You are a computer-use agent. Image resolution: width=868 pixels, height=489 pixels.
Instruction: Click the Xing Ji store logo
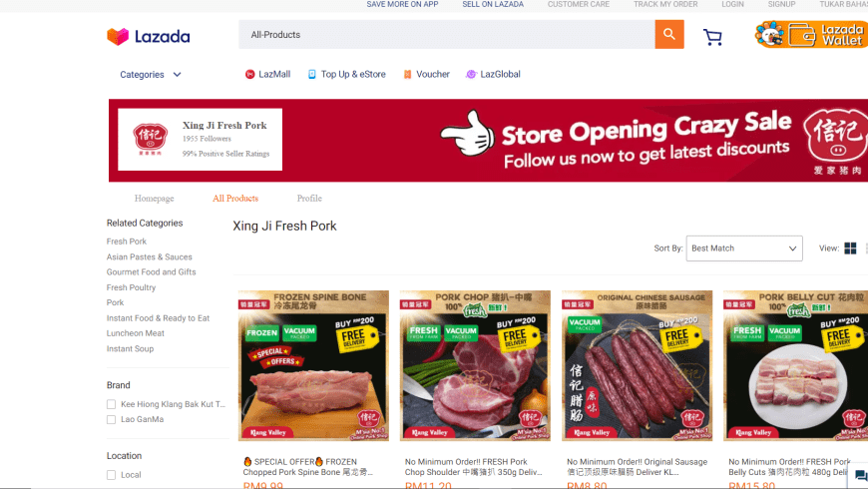(x=150, y=139)
